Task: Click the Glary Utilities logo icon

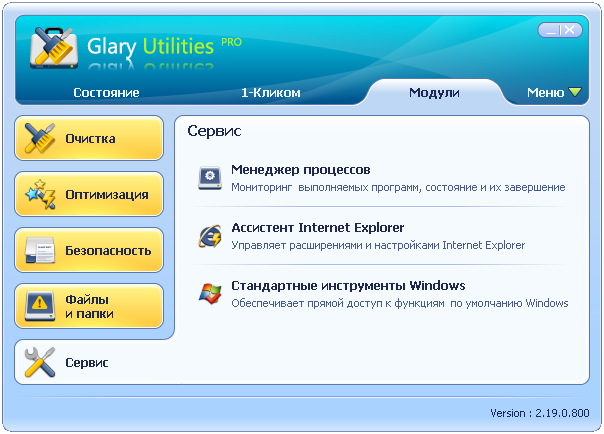Action: pos(54,48)
